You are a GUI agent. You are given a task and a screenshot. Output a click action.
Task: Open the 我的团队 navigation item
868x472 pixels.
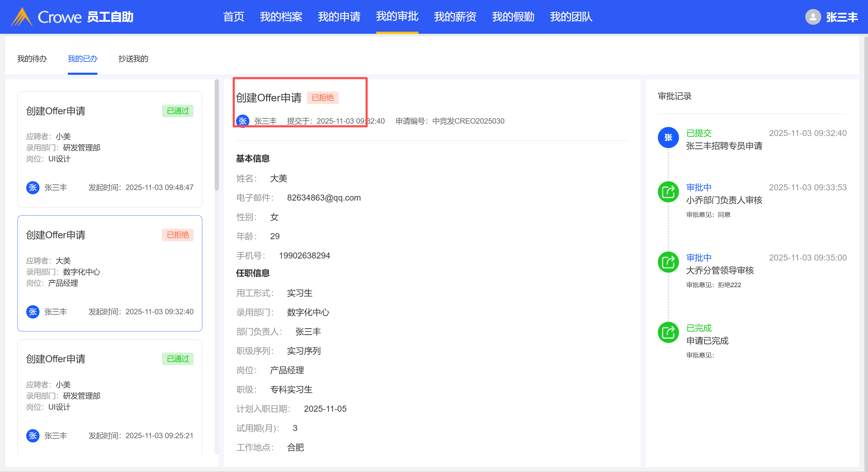pos(571,17)
